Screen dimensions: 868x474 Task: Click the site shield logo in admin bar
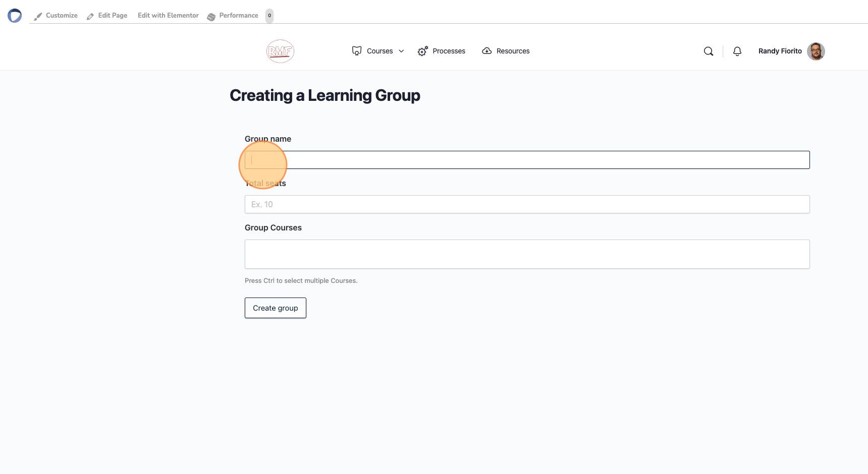15,16
